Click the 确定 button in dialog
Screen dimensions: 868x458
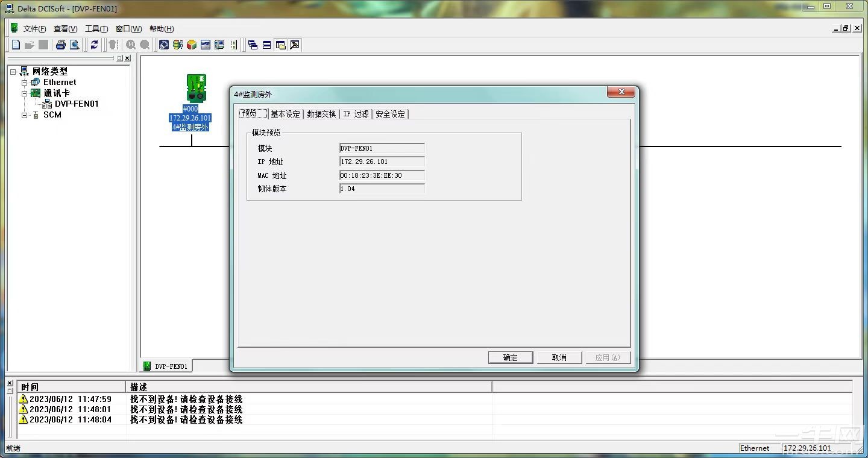(510, 357)
